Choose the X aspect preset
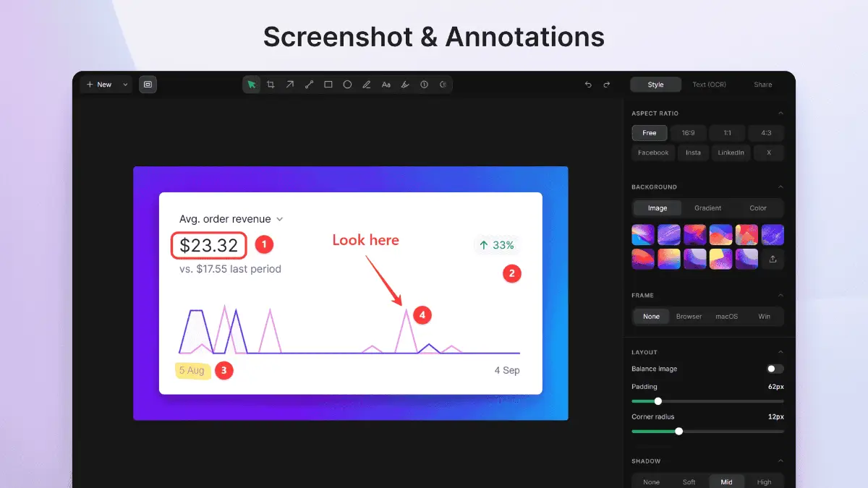The height and width of the screenshot is (488, 868). coord(769,153)
